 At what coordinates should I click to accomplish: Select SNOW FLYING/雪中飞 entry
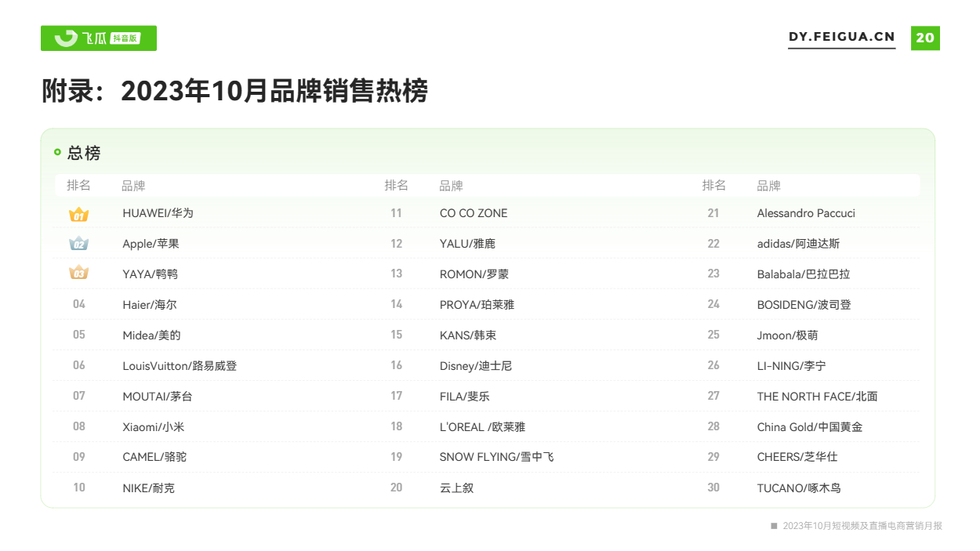point(496,457)
